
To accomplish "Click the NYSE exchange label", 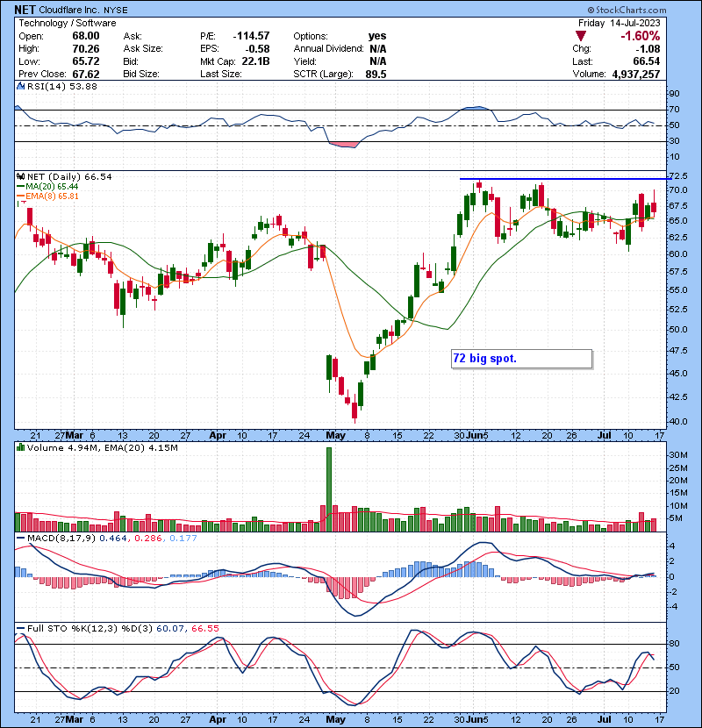I will click(x=116, y=10).
